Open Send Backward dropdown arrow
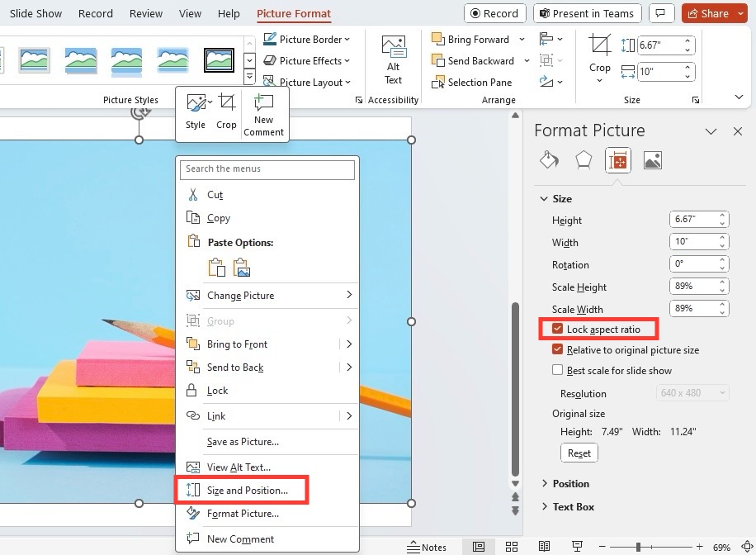 coord(527,61)
